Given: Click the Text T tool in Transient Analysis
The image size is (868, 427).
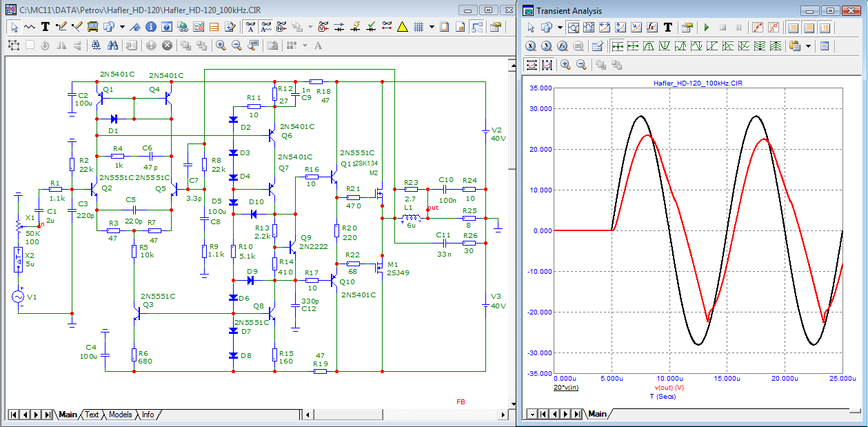Looking at the screenshot, I should click(668, 28).
